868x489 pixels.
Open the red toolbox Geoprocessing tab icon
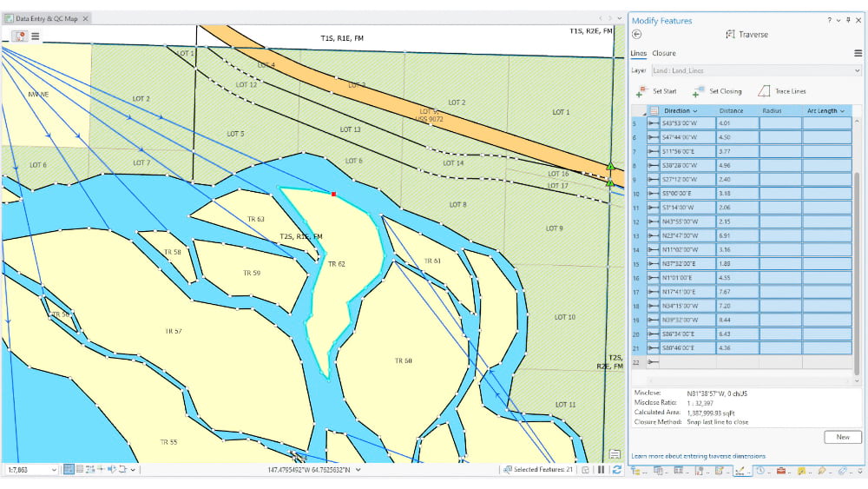pyautogui.click(x=781, y=472)
